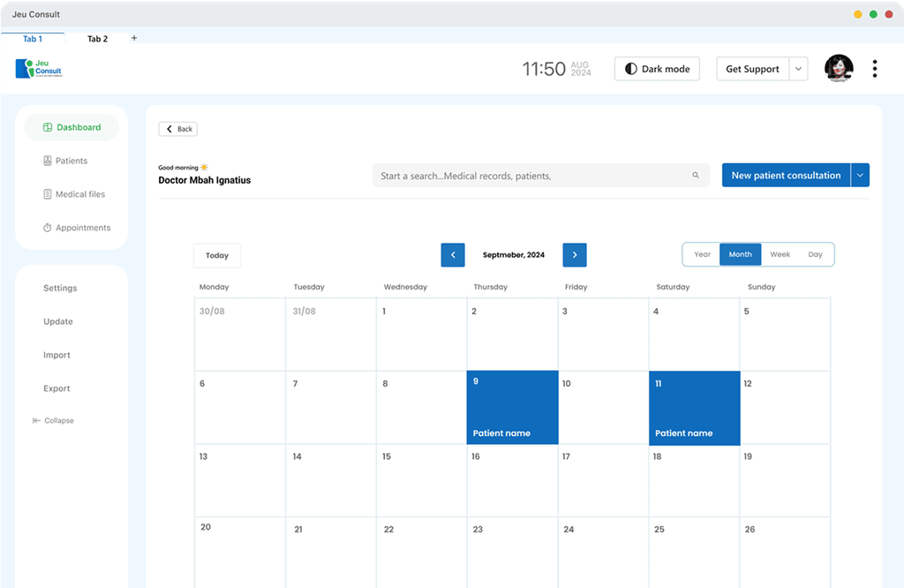
Task: Expand New patient consultation dropdown arrow
Action: 860,175
